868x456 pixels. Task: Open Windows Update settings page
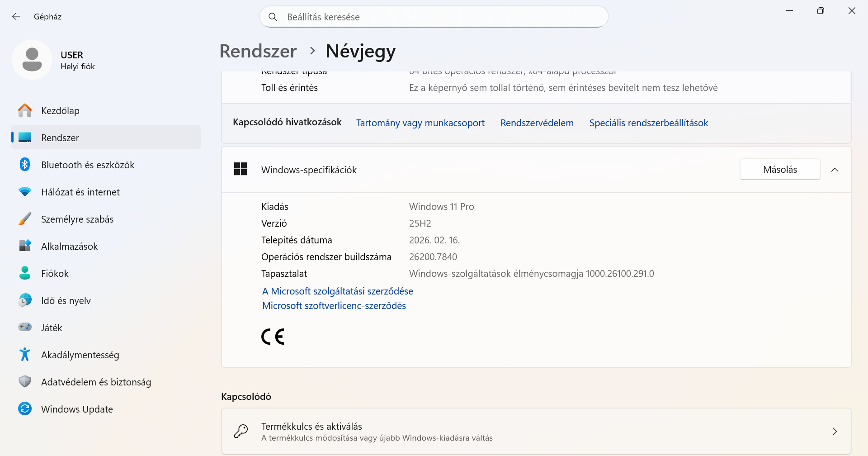[106, 409]
